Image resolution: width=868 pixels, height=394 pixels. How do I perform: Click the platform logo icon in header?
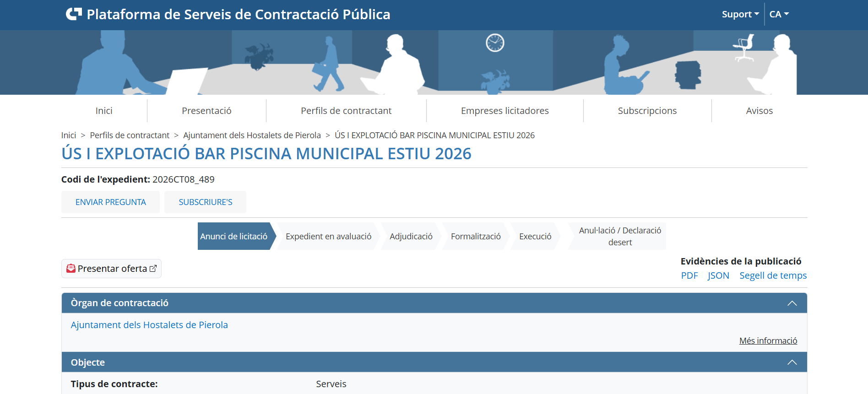coord(74,14)
